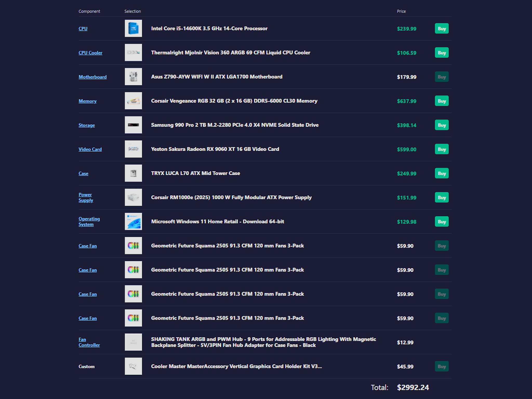Image resolution: width=532 pixels, height=399 pixels.
Task: Click Buy for the Corsair Vengeance memory
Action: pos(442,101)
